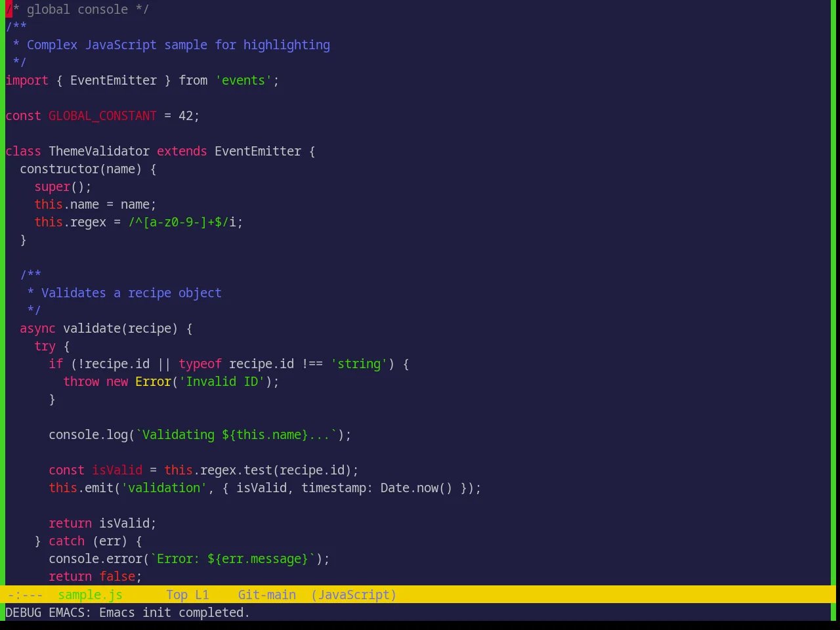Click 'Complex JavaScript sample for highlighting' comment
Screen dimensions: 840x630
(178, 45)
